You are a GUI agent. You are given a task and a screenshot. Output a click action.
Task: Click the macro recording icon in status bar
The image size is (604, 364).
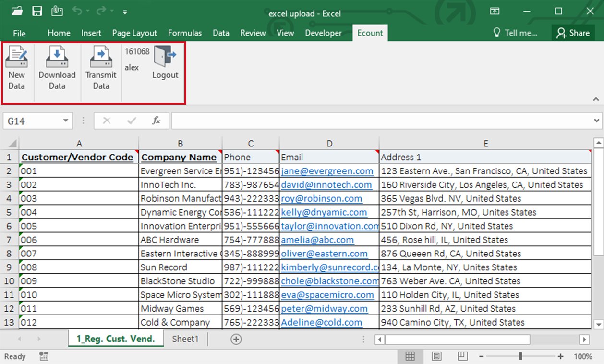click(43, 356)
